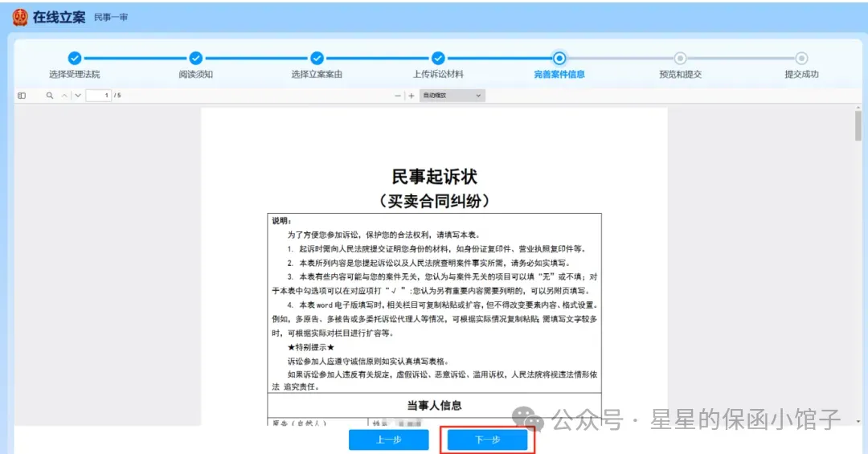The image size is (868, 454).
Task: Select the 预览和提交 step circle
Action: pos(681,58)
